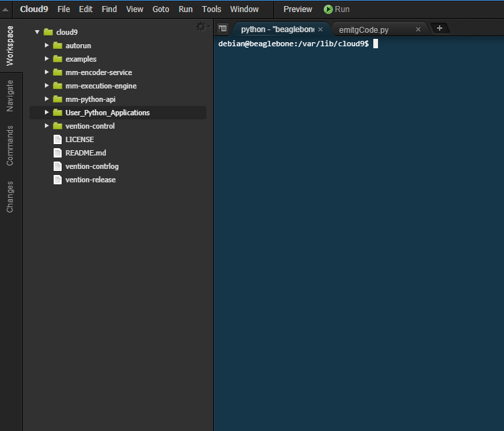Open the workspace settings gear
Screen dimensions: 504x431
tap(202, 27)
